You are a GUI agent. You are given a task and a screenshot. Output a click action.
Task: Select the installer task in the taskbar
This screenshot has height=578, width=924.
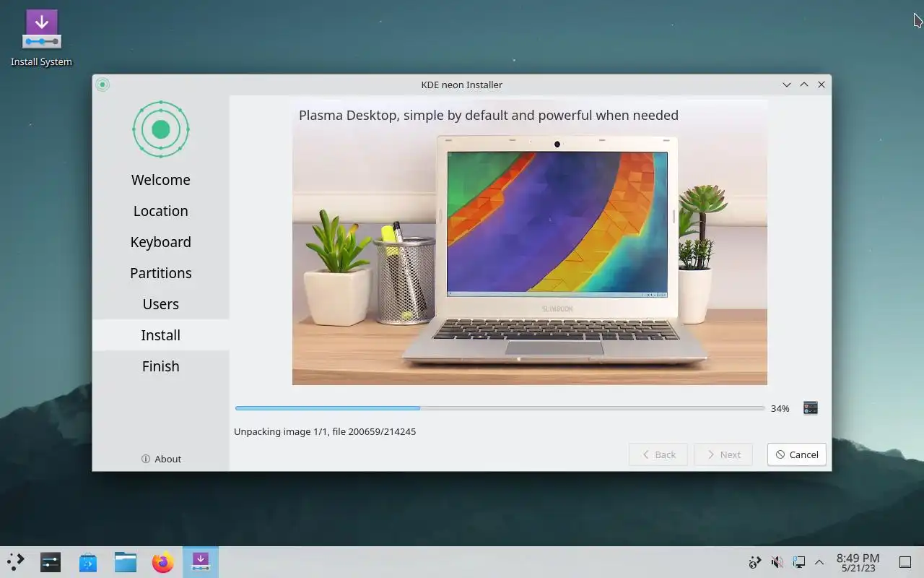[x=201, y=562]
